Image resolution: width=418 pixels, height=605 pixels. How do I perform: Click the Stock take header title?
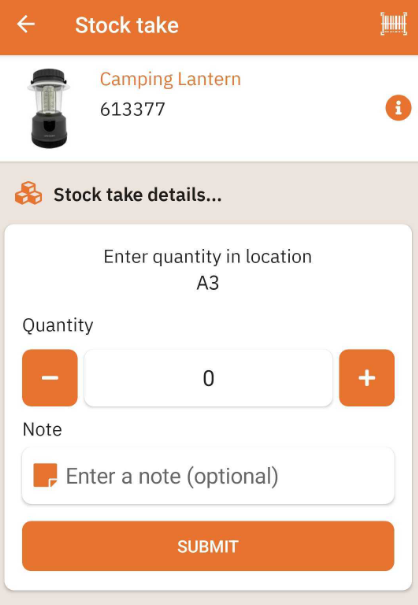pos(127,25)
